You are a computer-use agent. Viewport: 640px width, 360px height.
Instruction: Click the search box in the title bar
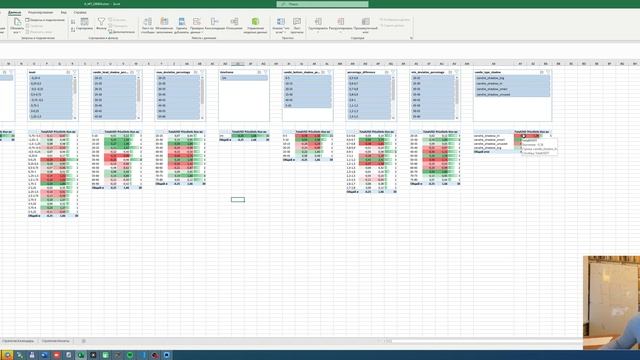(322, 4)
